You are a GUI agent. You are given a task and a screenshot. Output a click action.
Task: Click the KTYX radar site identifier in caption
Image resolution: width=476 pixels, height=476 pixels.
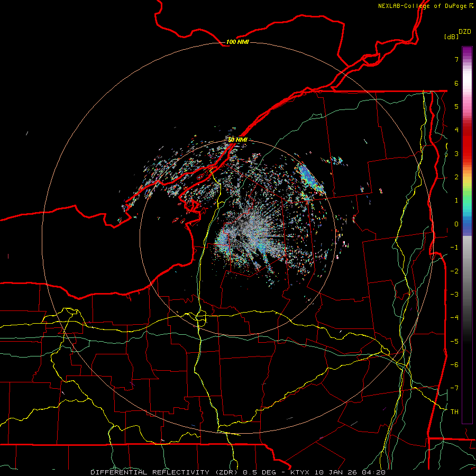click(x=300, y=472)
